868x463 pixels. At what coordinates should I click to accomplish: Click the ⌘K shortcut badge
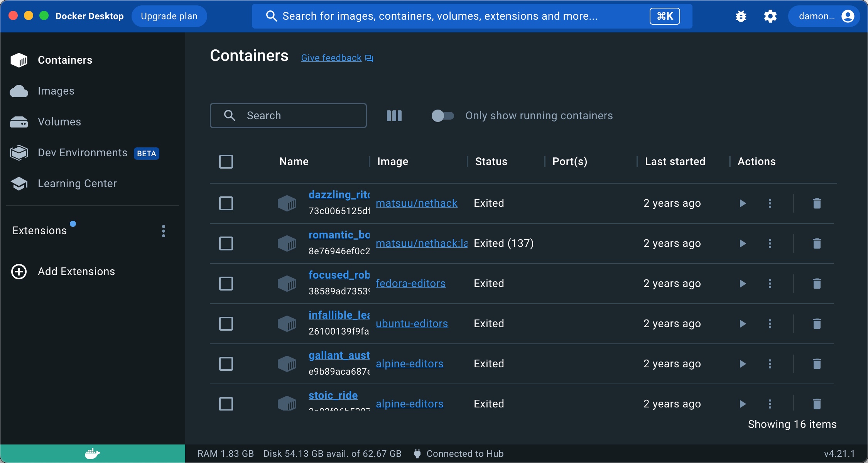(665, 16)
